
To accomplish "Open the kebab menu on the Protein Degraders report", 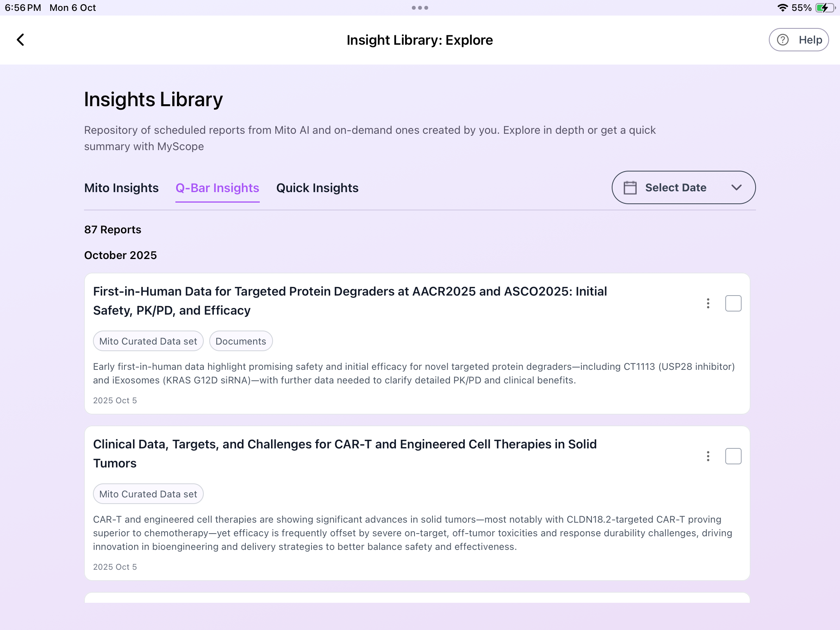I will (708, 303).
